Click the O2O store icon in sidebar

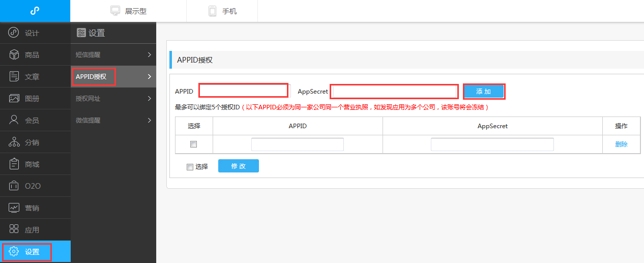pyautogui.click(x=14, y=186)
